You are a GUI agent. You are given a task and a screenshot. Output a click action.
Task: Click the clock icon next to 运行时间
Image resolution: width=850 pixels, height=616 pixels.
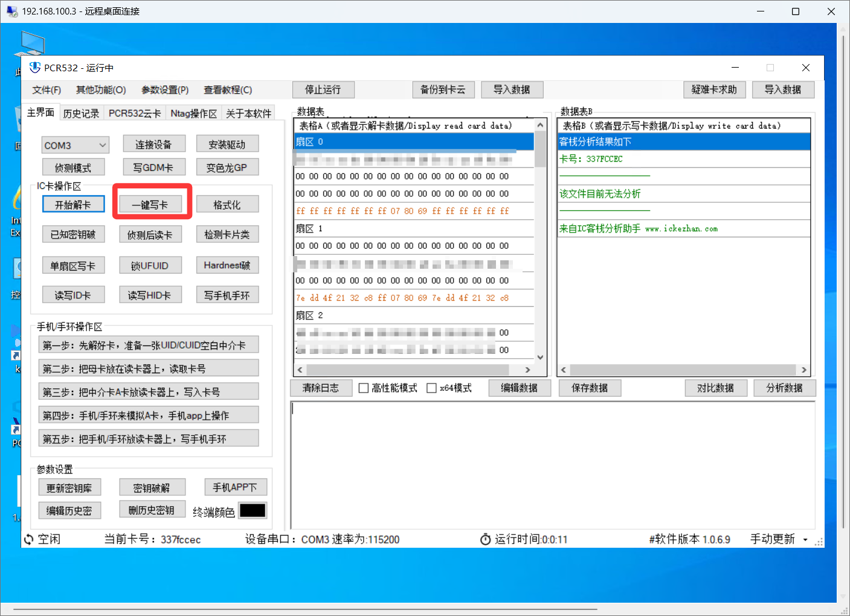tap(485, 539)
